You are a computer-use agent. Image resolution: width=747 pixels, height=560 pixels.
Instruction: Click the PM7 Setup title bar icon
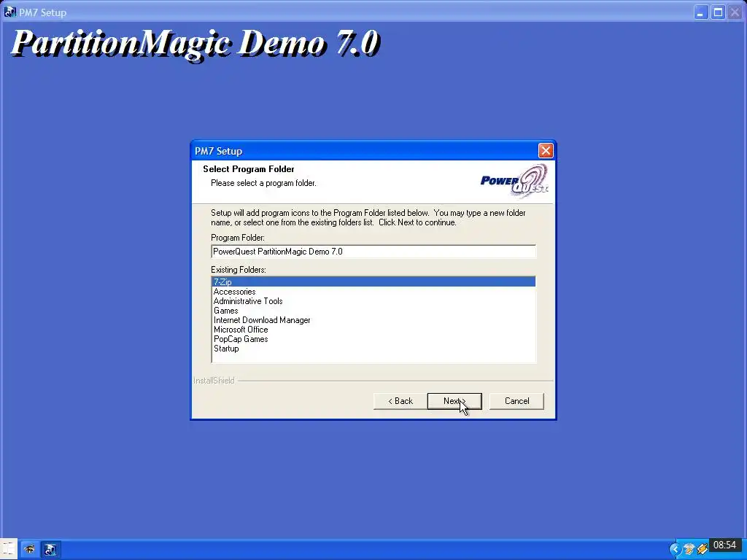[9, 12]
